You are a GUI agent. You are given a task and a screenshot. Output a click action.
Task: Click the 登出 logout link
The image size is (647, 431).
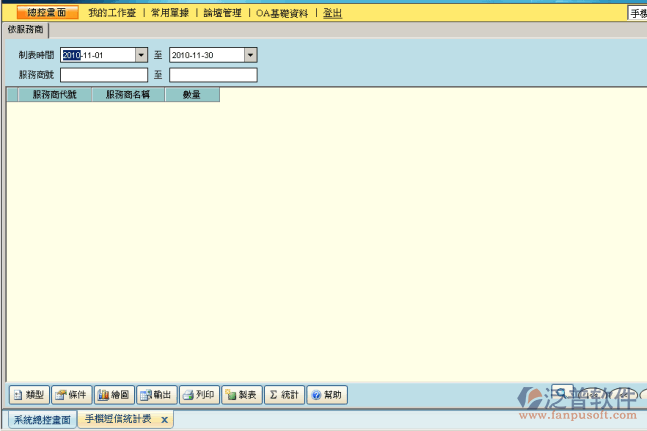333,13
